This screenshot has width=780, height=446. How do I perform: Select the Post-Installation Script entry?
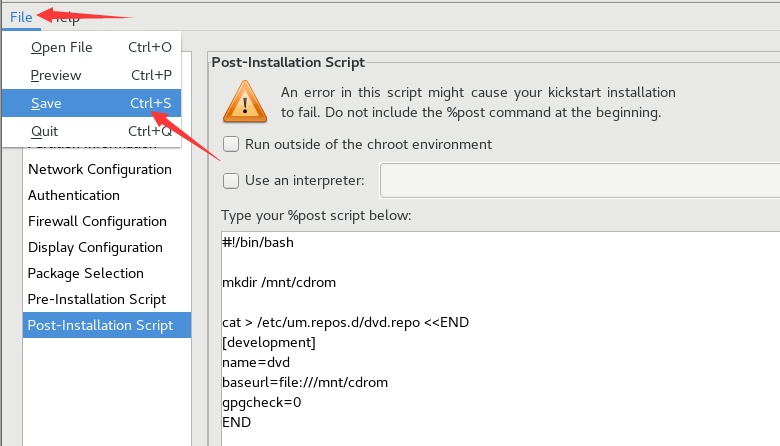tap(106, 325)
